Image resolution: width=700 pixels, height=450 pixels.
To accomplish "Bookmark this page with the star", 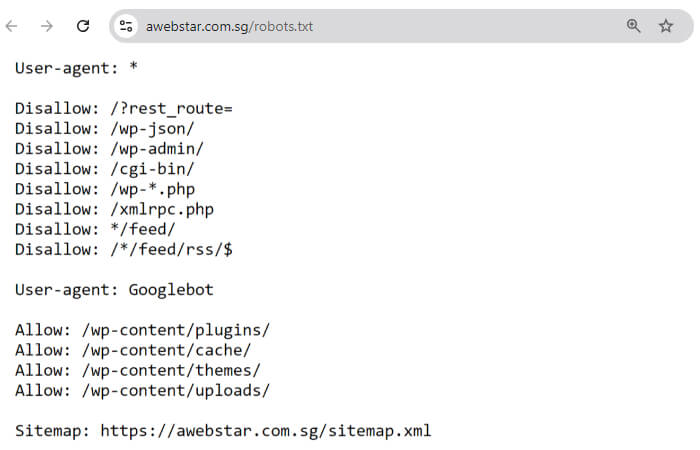I will pos(666,26).
